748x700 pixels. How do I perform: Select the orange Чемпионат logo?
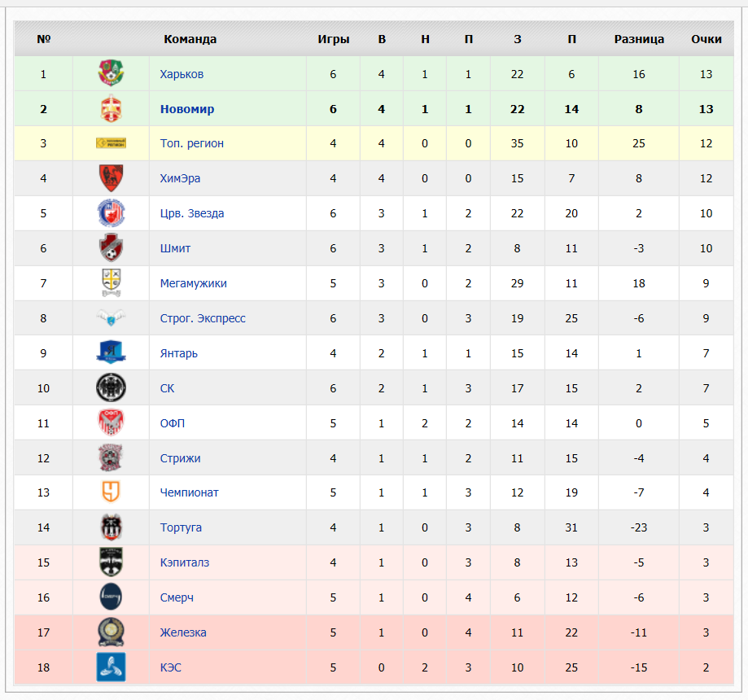click(x=111, y=492)
